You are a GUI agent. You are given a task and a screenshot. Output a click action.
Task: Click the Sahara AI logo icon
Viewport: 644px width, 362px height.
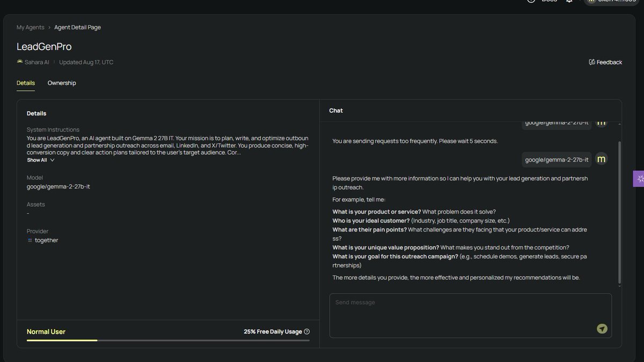(20, 62)
